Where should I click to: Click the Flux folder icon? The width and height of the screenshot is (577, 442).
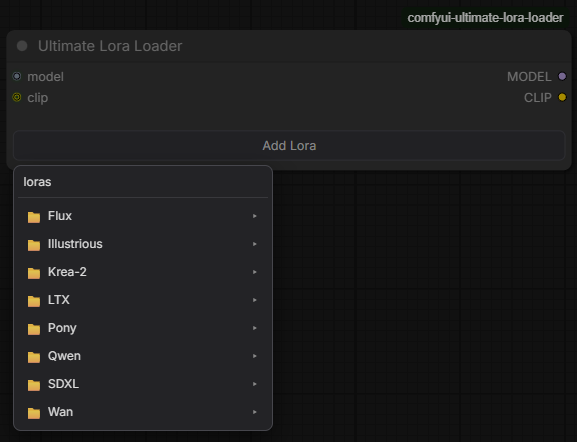tap(34, 217)
